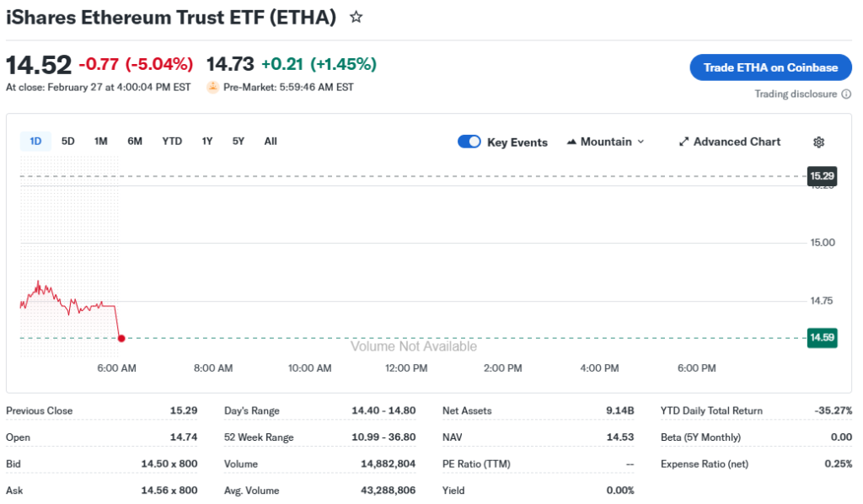Image resolution: width=863 pixels, height=504 pixels.
Task: Open chart settings gear icon
Action: [x=818, y=142]
